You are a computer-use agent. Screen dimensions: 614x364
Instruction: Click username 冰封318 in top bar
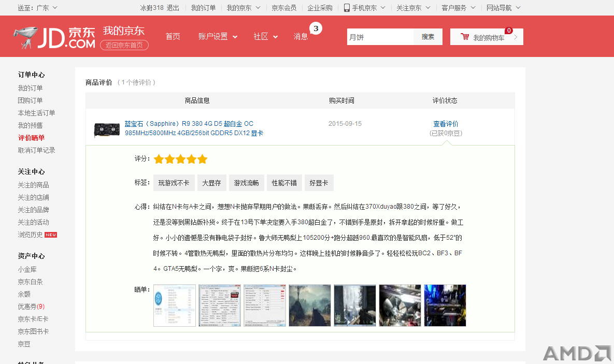[152, 8]
